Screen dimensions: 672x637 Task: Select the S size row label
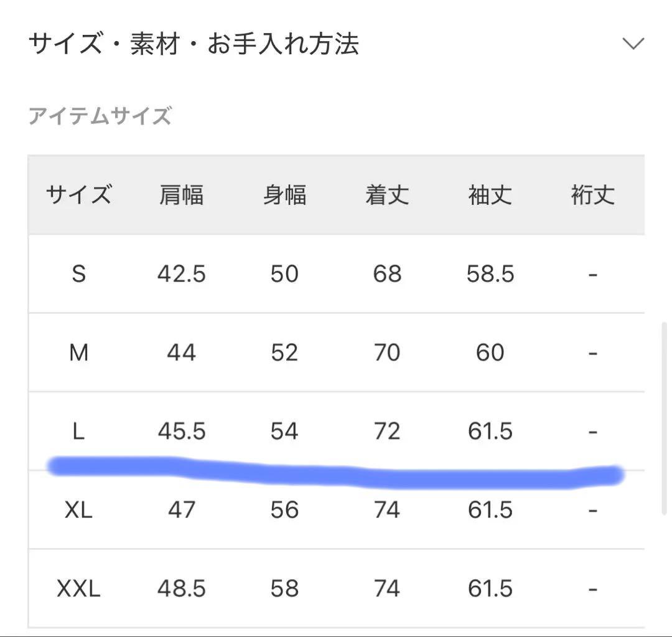click(78, 274)
